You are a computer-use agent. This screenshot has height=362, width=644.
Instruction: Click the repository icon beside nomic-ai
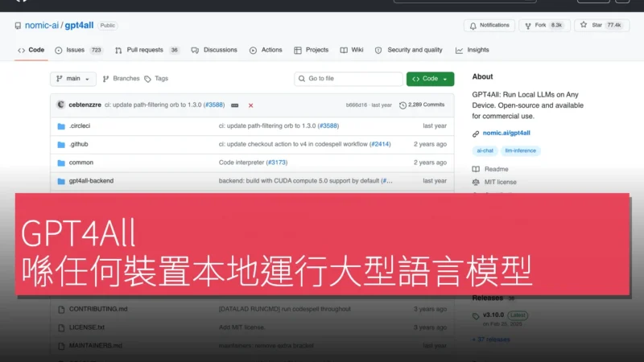(x=18, y=26)
